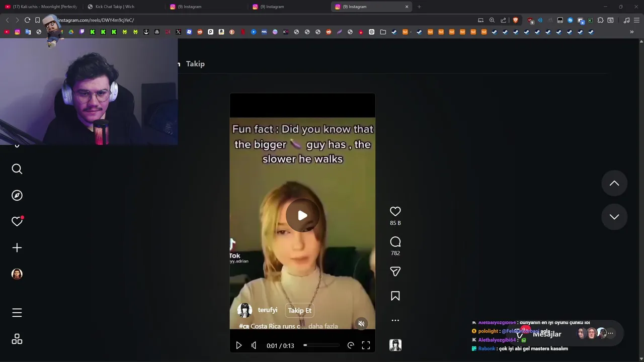Open the audio thumbnail below the reel
644x362 pixels.
[x=395, y=345]
